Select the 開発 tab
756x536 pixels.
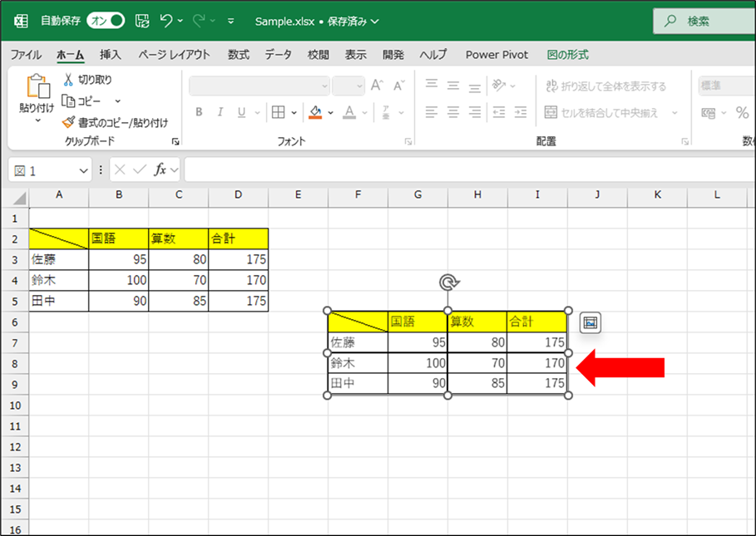393,55
